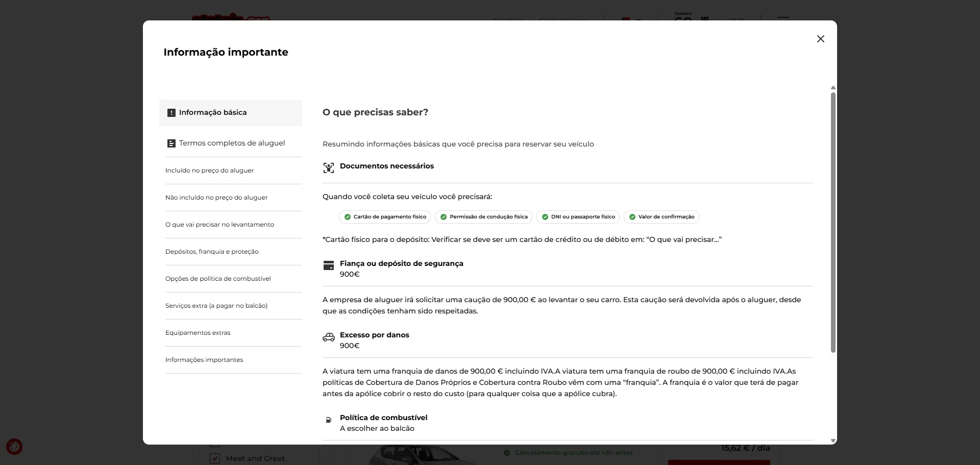The width and height of the screenshot is (980, 465).
Task: Open the apps grid icon near Caetano GO
Action: click(705, 19)
